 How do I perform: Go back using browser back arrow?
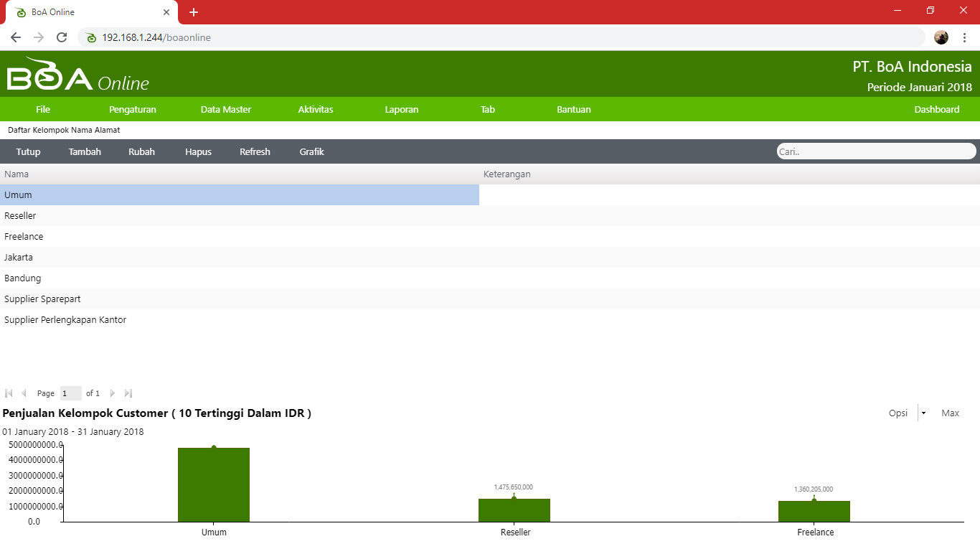coord(16,37)
